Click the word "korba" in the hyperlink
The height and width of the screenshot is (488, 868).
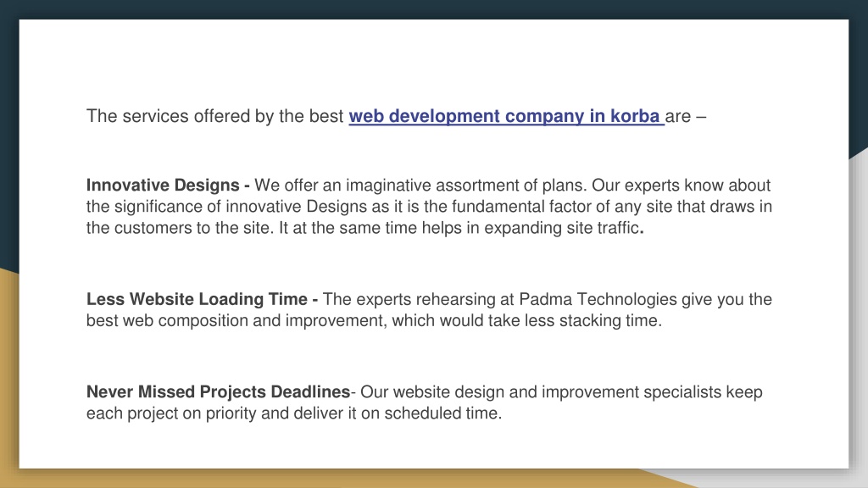click(x=635, y=116)
